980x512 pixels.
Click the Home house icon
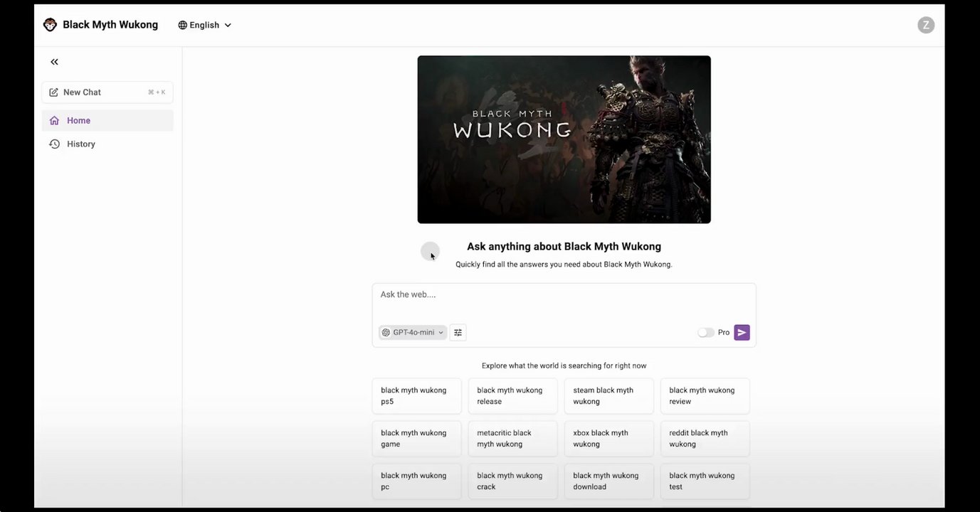click(54, 121)
